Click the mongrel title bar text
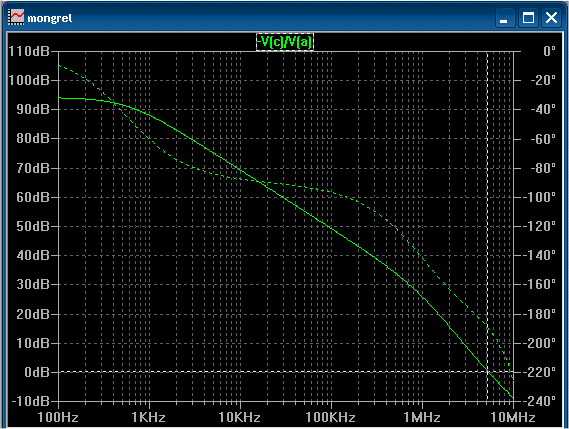 [50, 18]
